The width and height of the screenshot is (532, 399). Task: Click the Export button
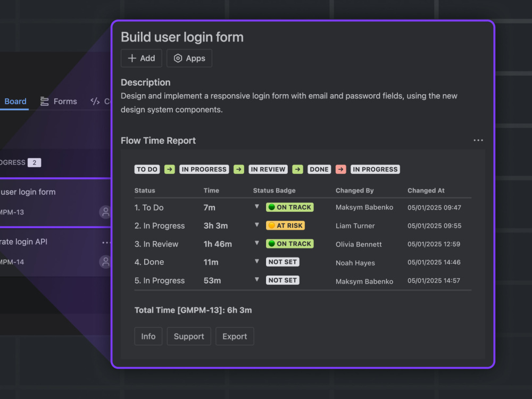235,336
